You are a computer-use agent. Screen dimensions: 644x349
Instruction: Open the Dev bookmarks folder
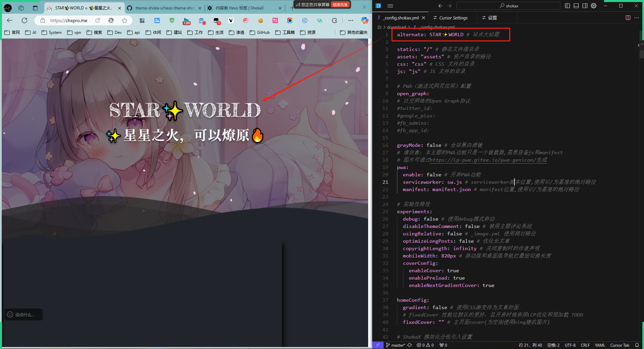[x=115, y=33]
